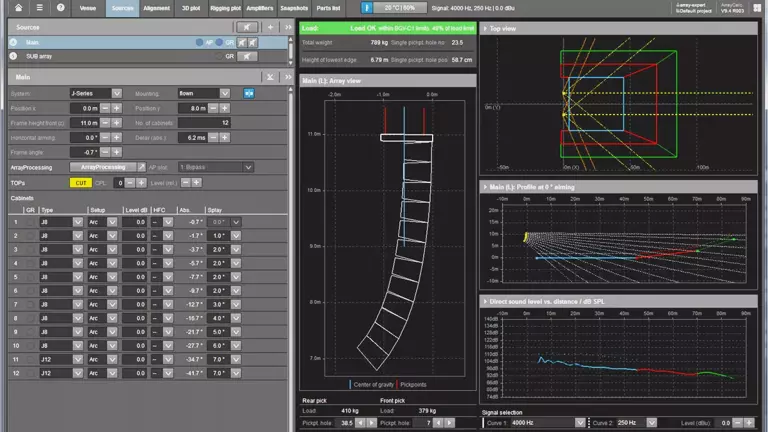
Task: Collapse Sources panel with double chevron
Action: tap(288, 27)
